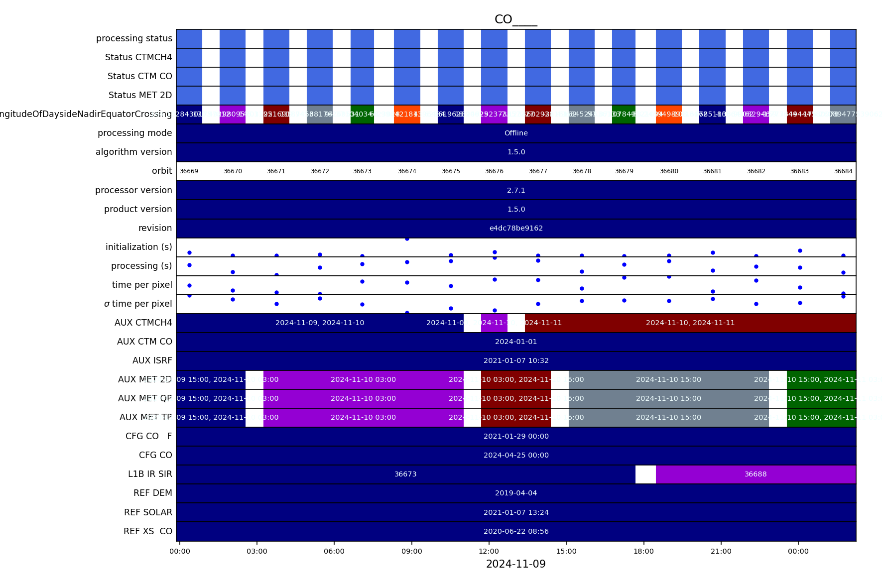Viewport: 882px width, 588px height.
Task: Click the REF XS CO 2020-06-22 08:56 bar
Action: pyautogui.click(x=516, y=532)
